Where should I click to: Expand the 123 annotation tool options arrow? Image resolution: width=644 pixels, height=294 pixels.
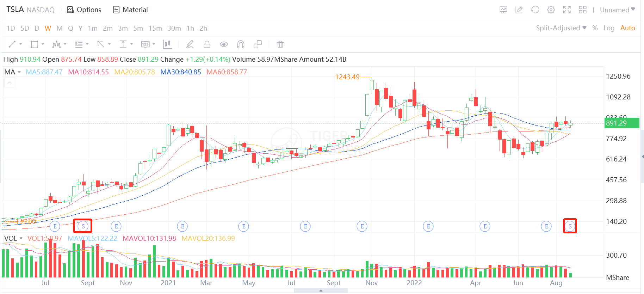154,44
